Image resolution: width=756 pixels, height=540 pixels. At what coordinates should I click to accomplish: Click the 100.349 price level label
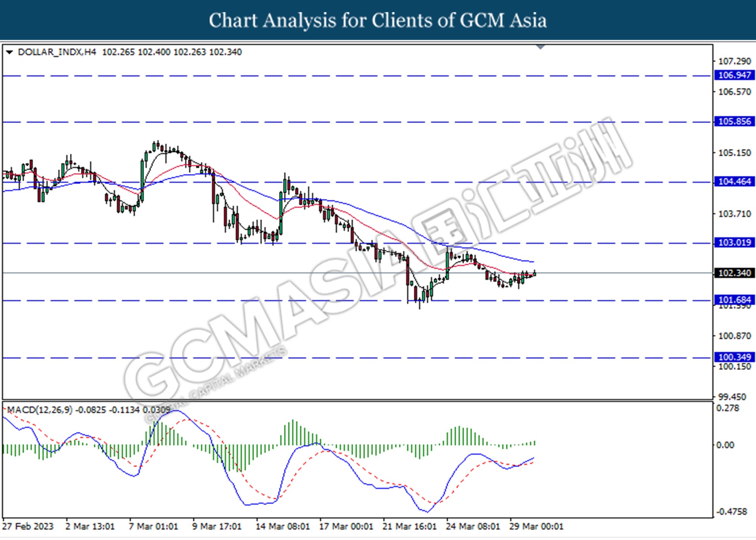pos(734,357)
